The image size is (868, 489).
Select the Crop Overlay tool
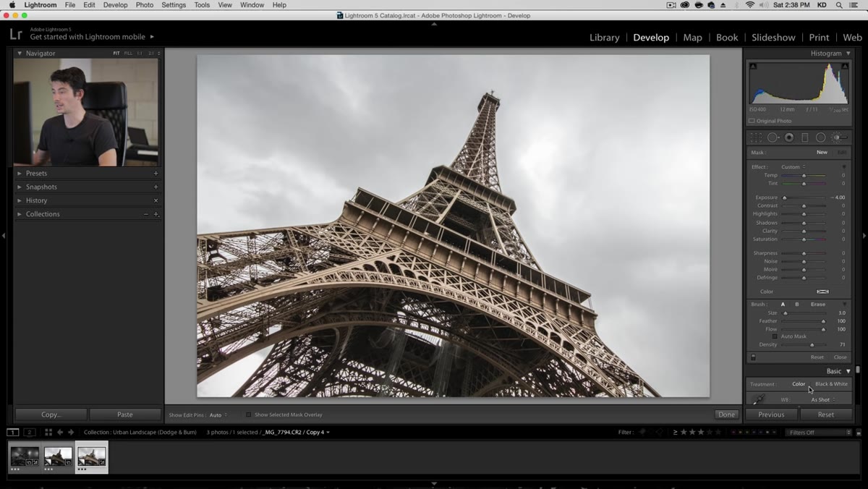pos(756,137)
